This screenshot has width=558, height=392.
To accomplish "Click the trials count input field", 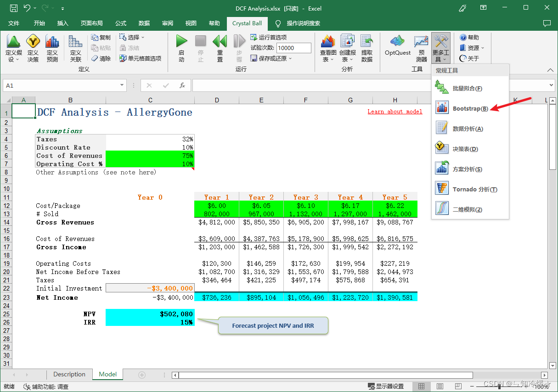I will [x=294, y=48].
